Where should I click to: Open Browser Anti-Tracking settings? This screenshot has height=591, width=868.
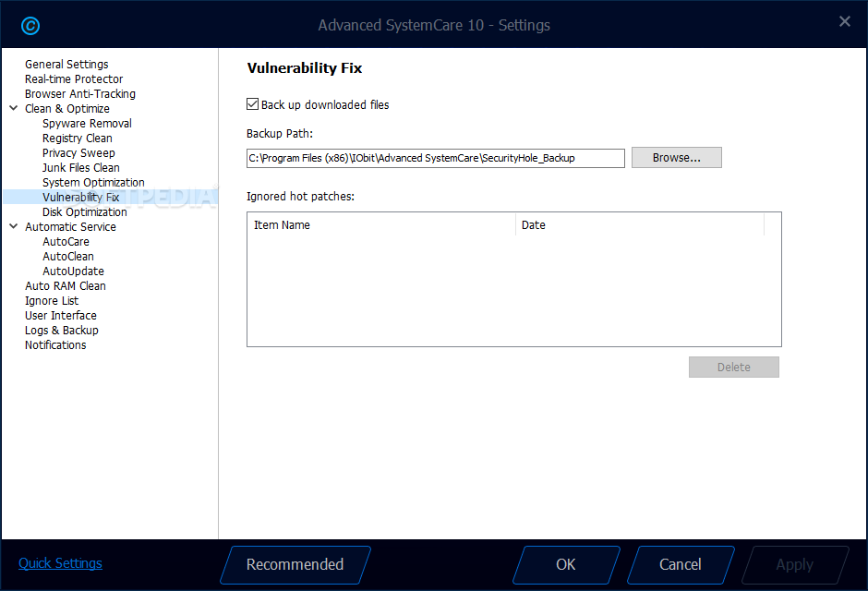click(80, 94)
